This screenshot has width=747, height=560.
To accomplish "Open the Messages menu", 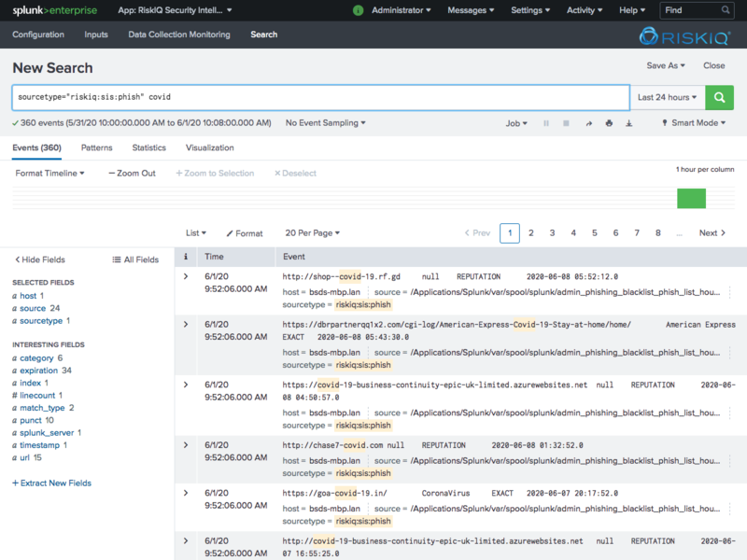I will point(471,10).
